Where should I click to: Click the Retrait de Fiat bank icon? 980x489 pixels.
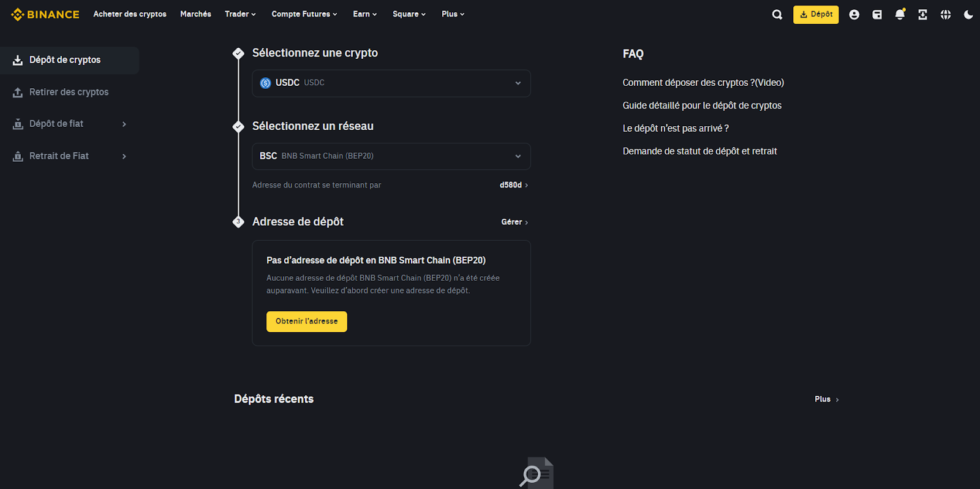(x=18, y=156)
